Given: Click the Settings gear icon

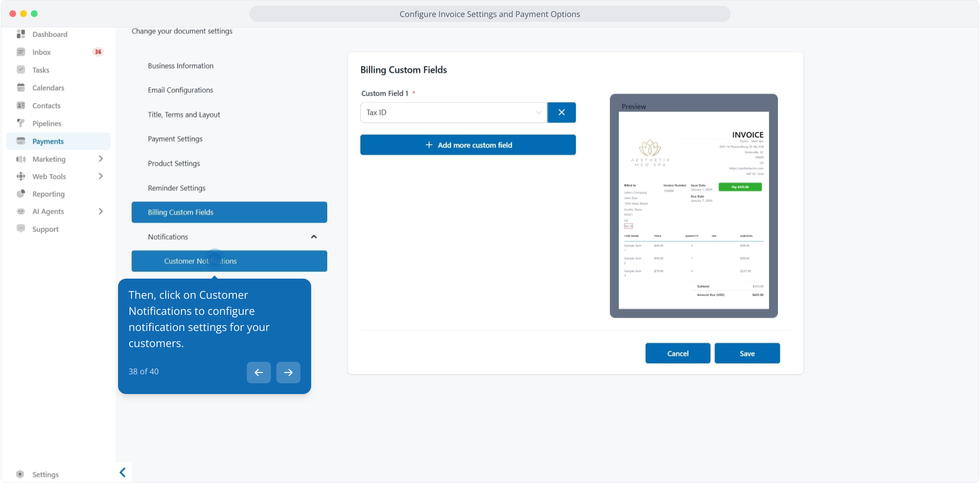Looking at the screenshot, I should (x=20, y=474).
